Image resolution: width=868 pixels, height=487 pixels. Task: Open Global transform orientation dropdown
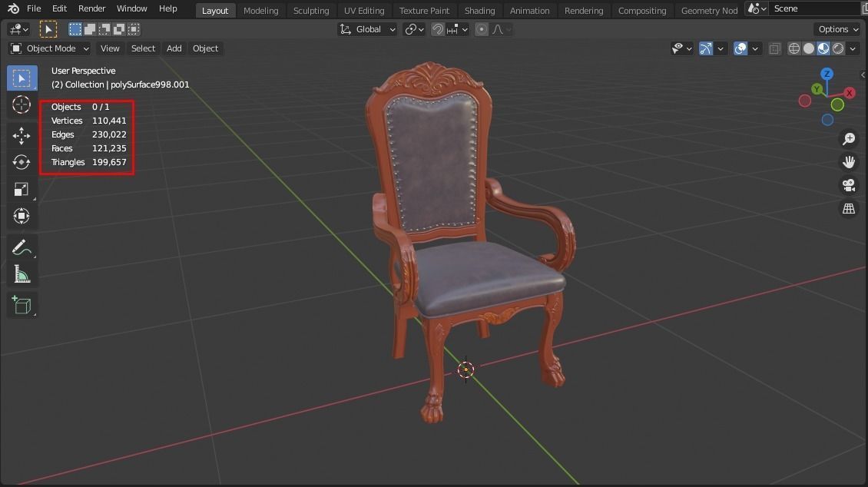368,29
